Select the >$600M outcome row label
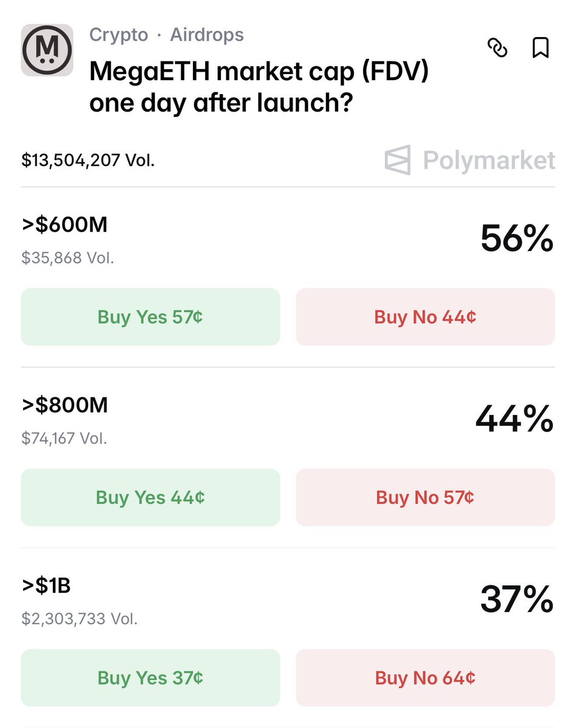 click(x=64, y=225)
